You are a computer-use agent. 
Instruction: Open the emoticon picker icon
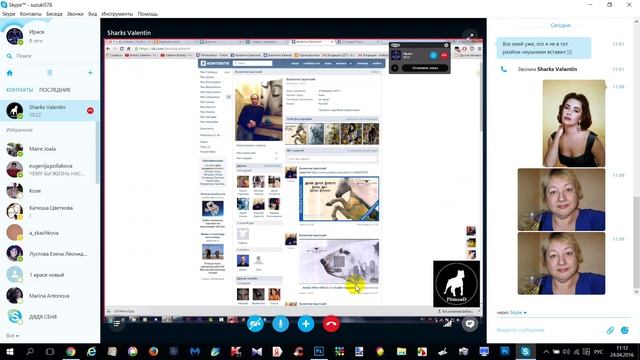click(624, 330)
